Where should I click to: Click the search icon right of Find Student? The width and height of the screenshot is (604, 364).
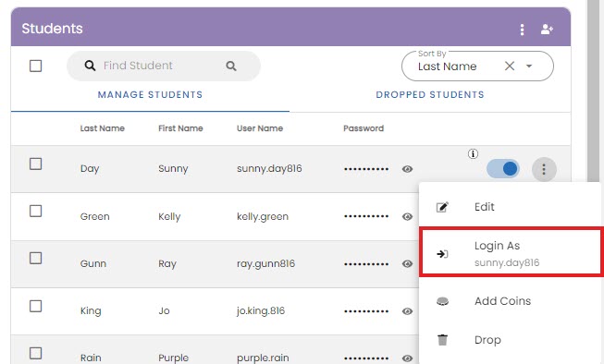(x=231, y=66)
